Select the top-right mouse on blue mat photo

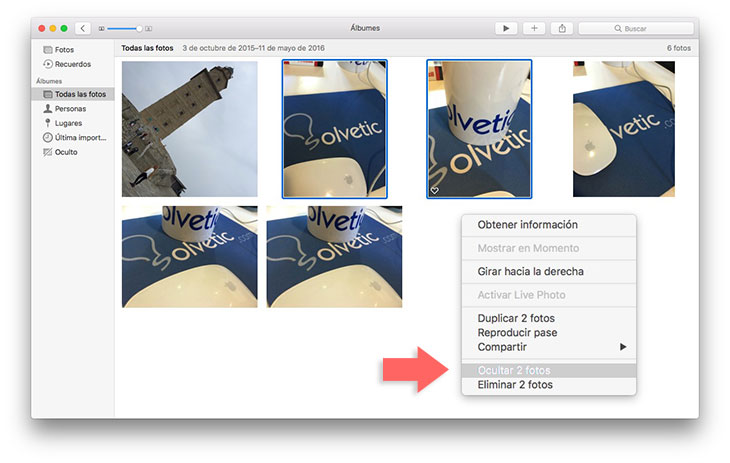click(624, 129)
